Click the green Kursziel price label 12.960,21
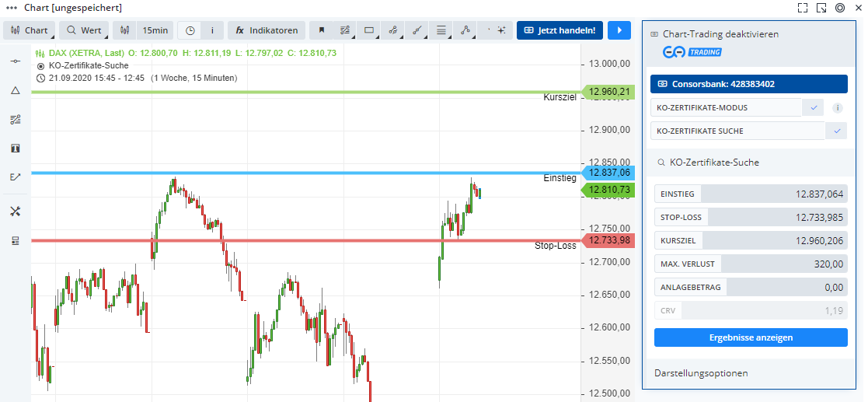The width and height of the screenshot is (868, 402). [x=608, y=92]
